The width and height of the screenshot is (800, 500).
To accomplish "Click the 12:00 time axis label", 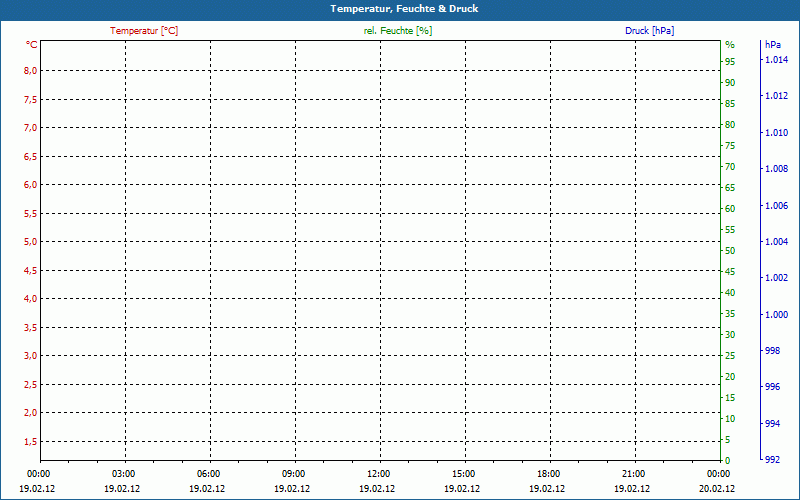I will point(379,474).
